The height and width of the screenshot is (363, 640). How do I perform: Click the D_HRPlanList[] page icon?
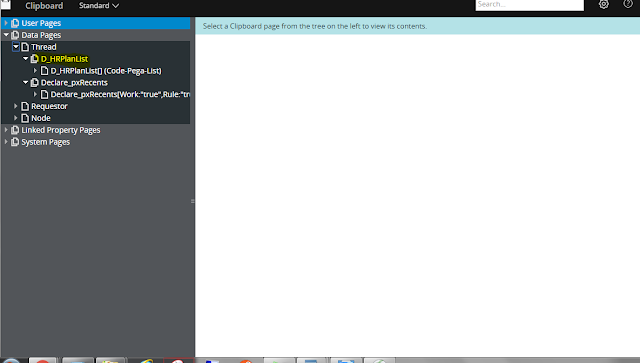point(44,71)
